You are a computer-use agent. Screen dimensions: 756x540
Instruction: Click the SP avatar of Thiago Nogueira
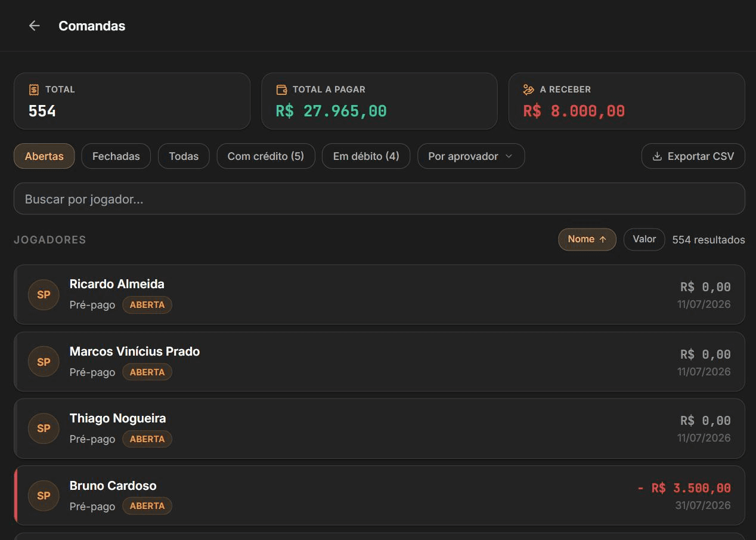pyautogui.click(x=44, y=428)
